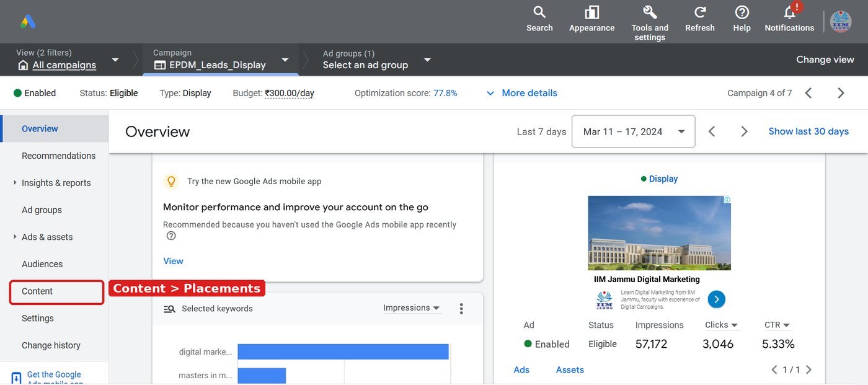Click the lightbulb tip icon
Image resolution: width=868 pixels, height=385 pixels.
pyautogui.click(x=171, y=182)
